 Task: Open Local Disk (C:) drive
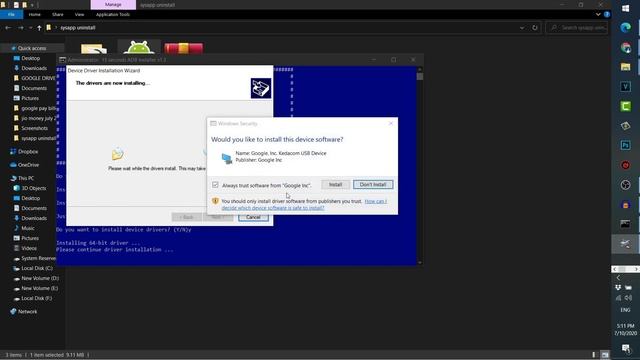pos(37,268)
